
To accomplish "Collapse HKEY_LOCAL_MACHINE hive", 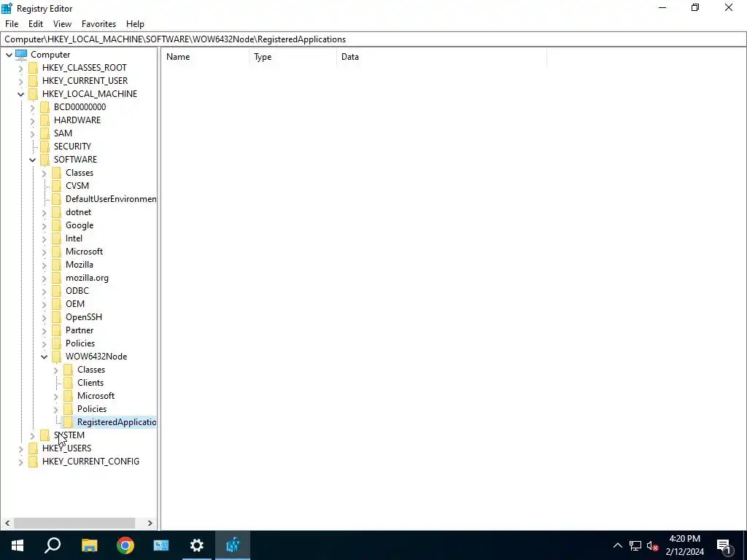I will click(20, 94).
